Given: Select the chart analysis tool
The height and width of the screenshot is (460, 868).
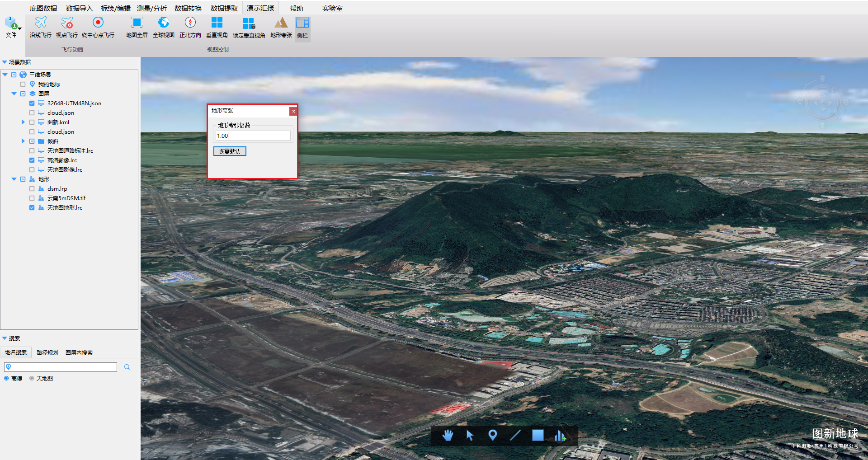Looking at the screenshot, I should (560, 435).
